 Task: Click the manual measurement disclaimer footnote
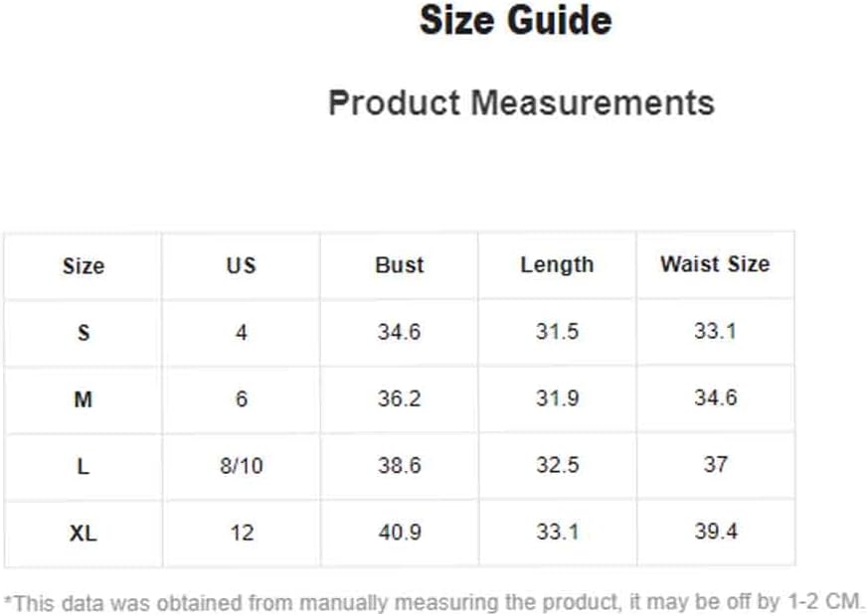coord(434,600)
